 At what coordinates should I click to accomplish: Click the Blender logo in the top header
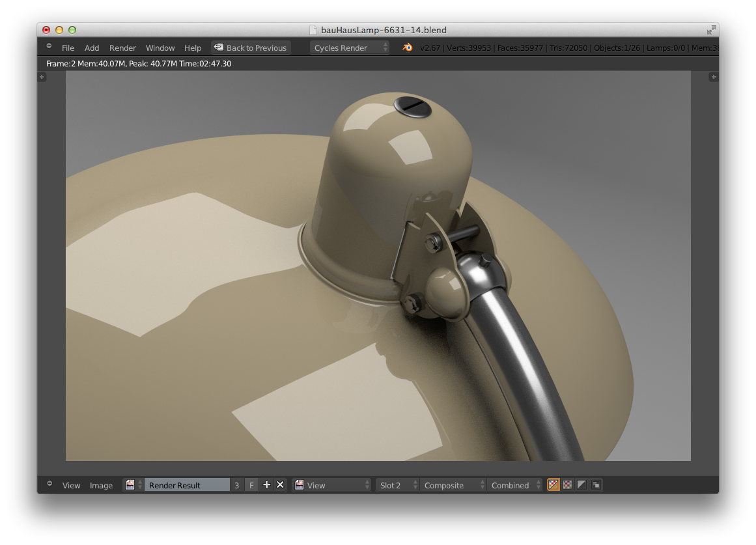pyautogui.click(x=407, y=48)
